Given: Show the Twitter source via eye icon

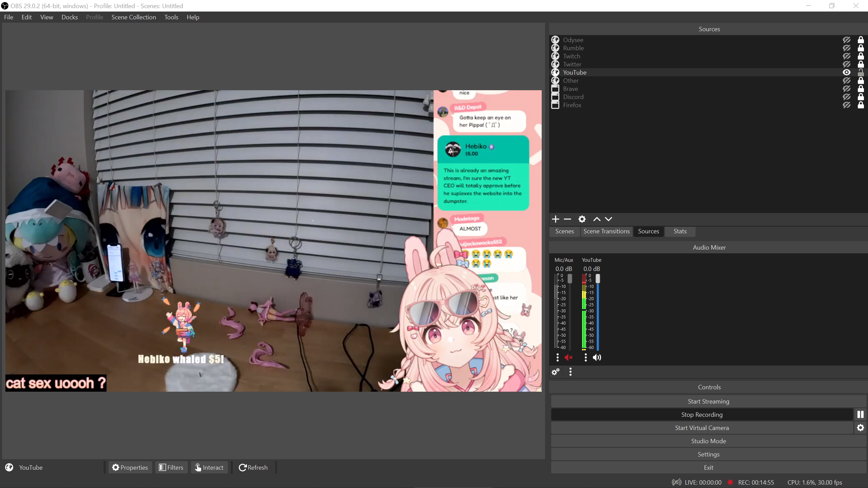Looking at the screenshot, I should point(847,64).
